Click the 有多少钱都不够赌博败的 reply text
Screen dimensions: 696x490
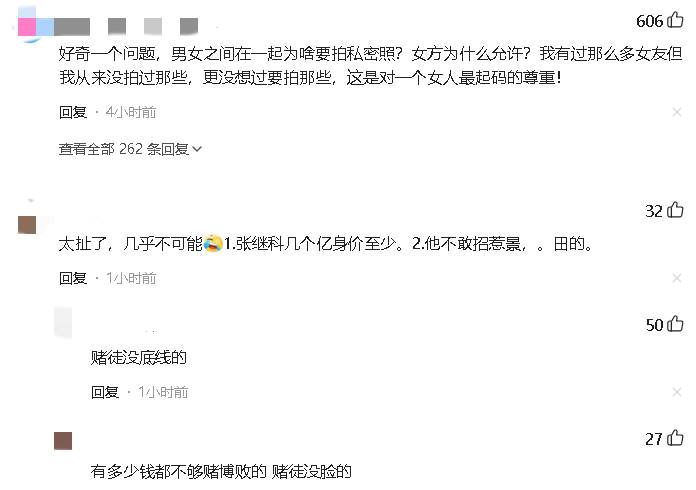click(x=178, y=471)
